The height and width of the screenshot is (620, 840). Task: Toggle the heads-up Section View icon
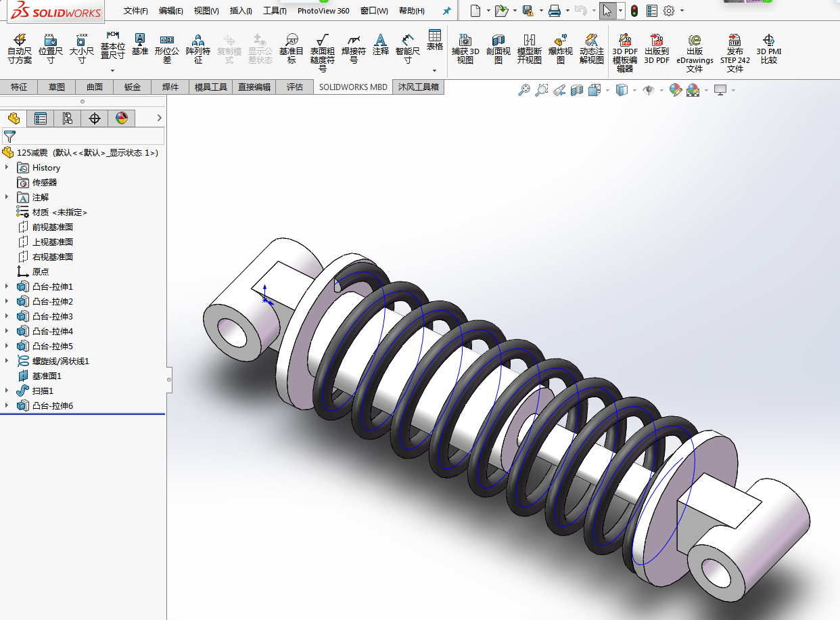coord(577,89)
